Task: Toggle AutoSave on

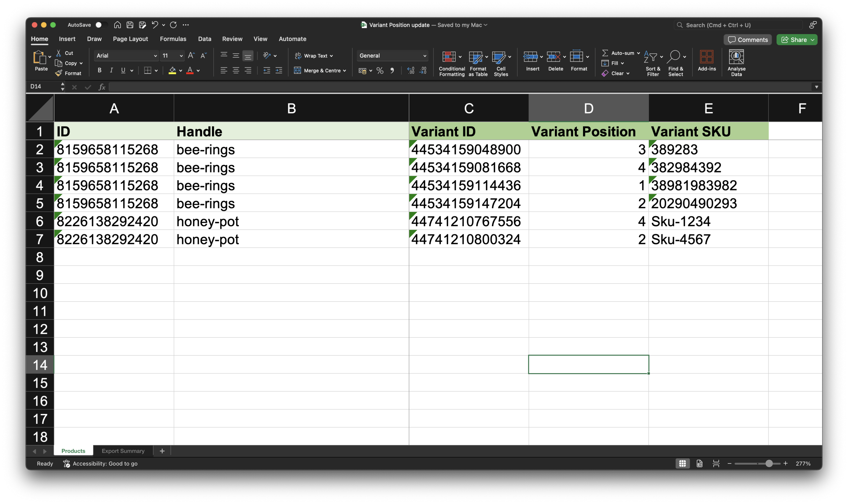Action: 99,25
